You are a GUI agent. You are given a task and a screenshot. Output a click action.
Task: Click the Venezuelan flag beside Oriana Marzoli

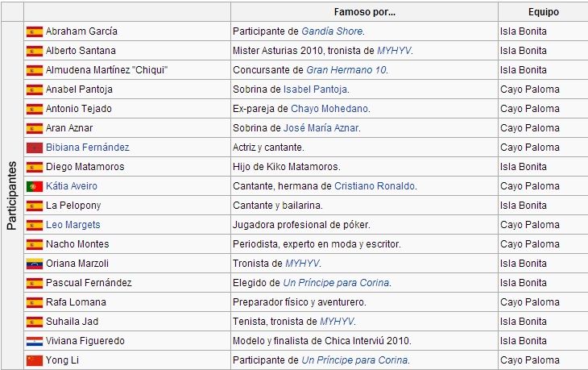35,264
